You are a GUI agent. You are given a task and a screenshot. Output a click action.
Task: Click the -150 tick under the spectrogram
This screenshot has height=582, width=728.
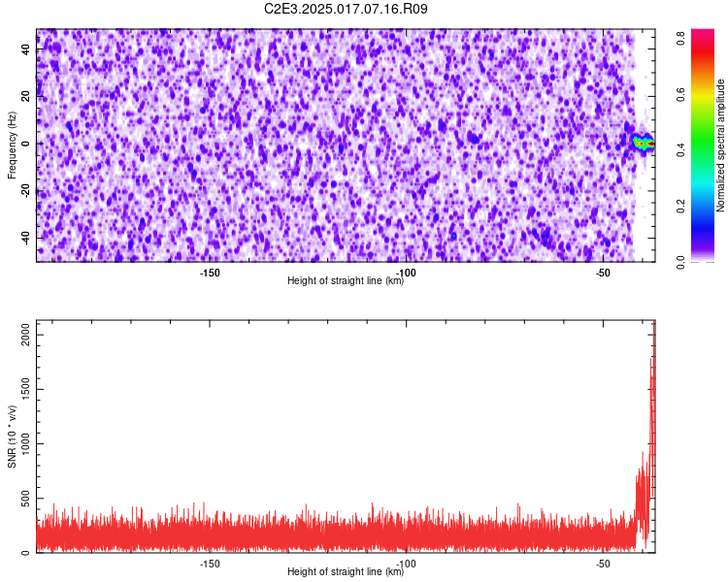pyautogui.click(x=210, y=273)
